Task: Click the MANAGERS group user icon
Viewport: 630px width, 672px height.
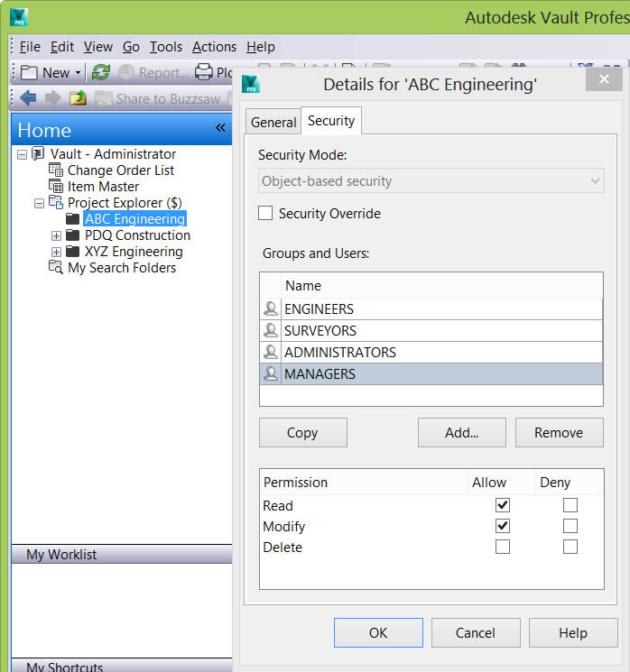Action: [x=271, y=373]
